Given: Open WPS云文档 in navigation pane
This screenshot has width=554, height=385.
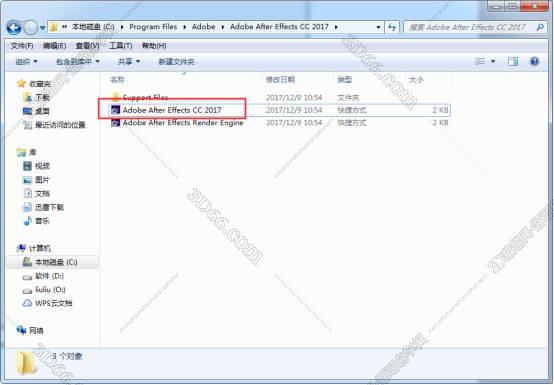Looking at the screenshot, I should pos(53,303).
